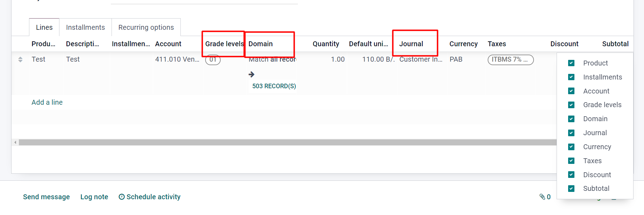
Task: Switch to the Installments tab
Action: click(x=85, y=27)
